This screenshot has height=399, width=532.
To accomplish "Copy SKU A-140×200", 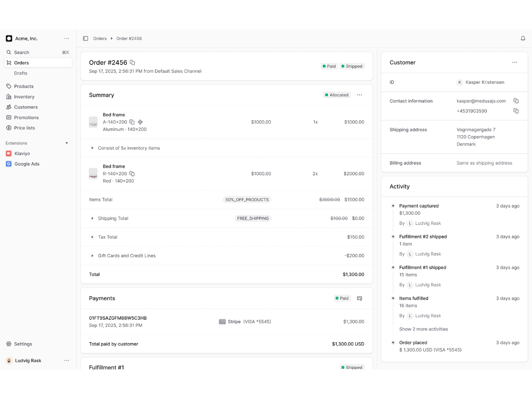I will click(132, 122).
